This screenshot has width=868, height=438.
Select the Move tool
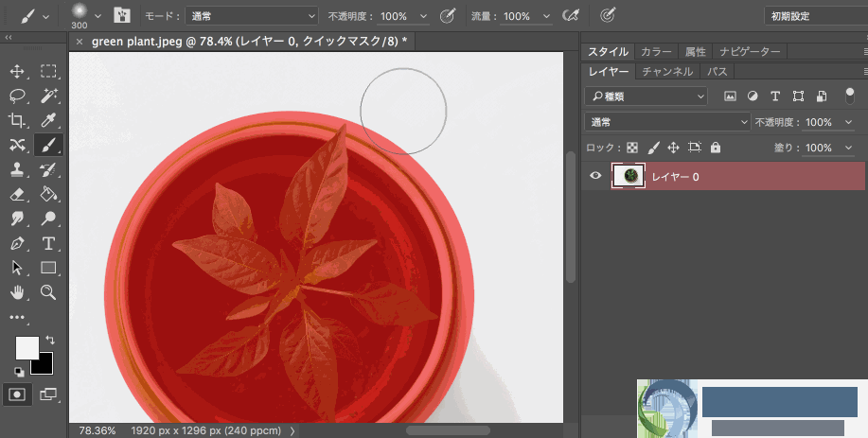pyautogui.click(x=17, y=71)
